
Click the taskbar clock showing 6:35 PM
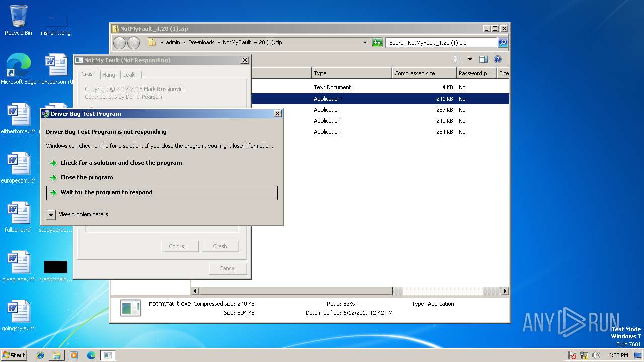[618, 355]
